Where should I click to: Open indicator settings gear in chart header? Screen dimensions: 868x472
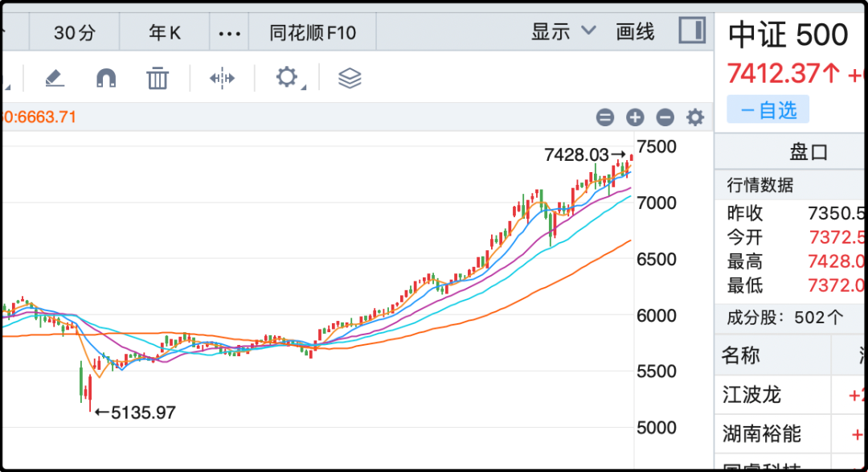click(695, 117)
